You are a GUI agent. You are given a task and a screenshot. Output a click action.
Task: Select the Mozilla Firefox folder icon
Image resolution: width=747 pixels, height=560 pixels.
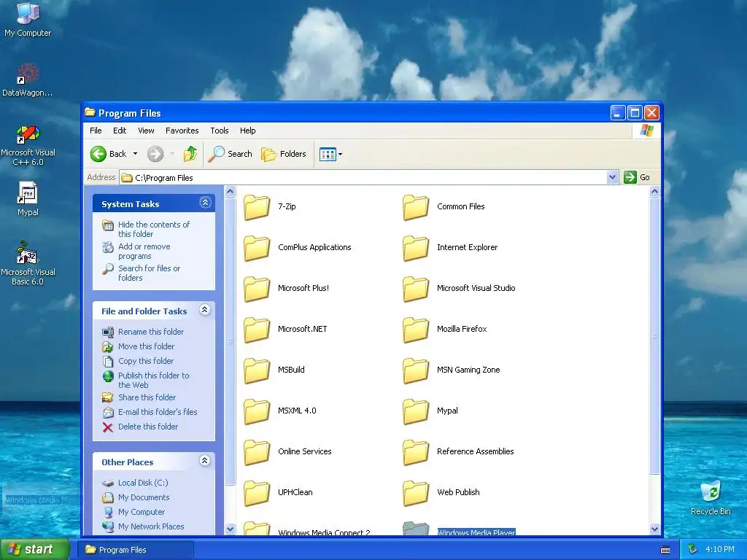pos(415,330)
